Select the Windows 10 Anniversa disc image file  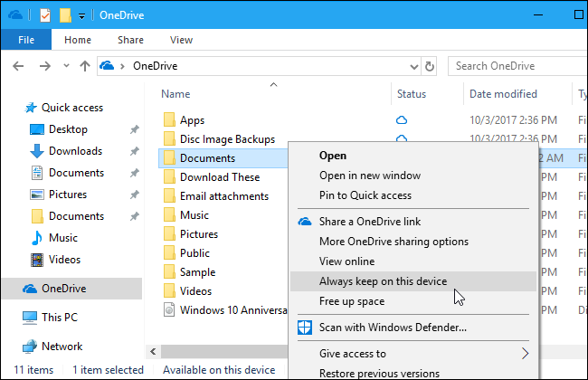click(x=233, y=310)
